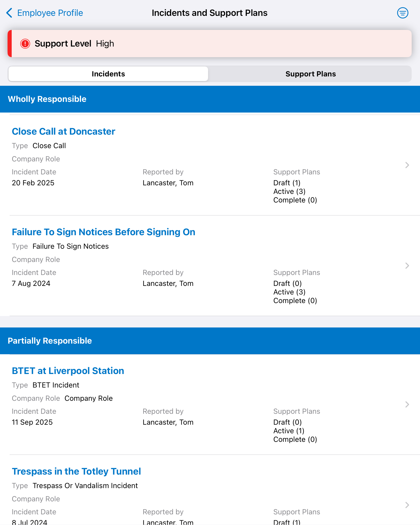420x525 pixels.
Task: Tap the red Support Level alert icon
Action: (x=25, y=44)
